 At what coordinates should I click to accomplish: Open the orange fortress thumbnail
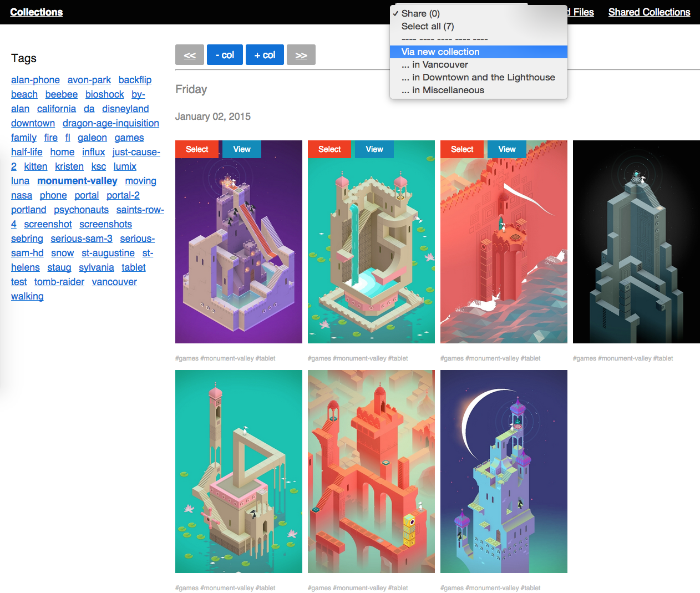(371, 472)
